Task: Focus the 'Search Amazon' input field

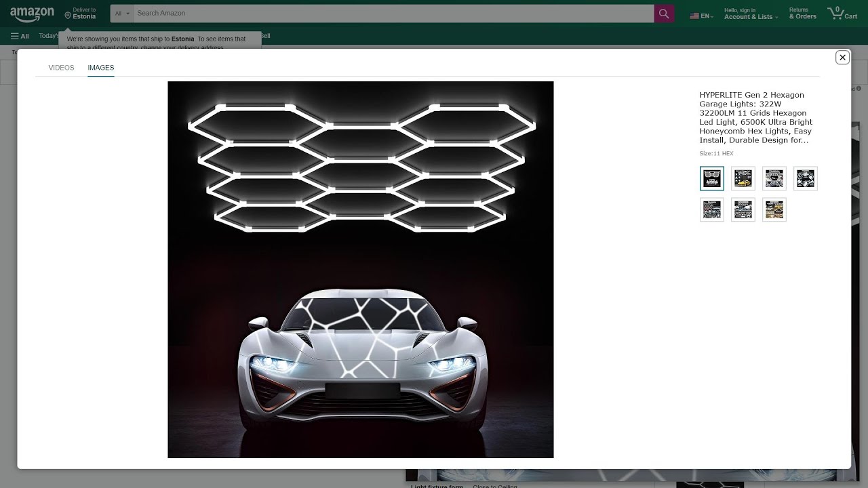Action: [x=393, y=14]
